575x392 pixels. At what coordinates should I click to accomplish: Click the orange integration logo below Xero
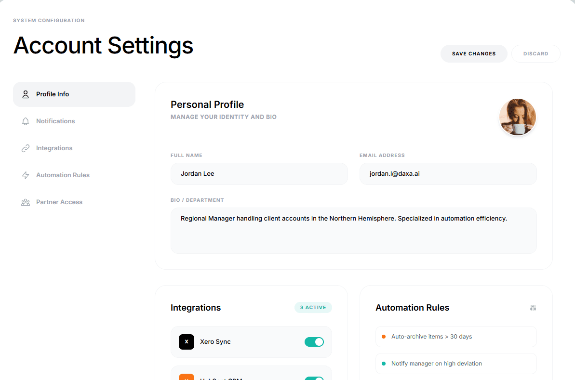pos(187,377)
